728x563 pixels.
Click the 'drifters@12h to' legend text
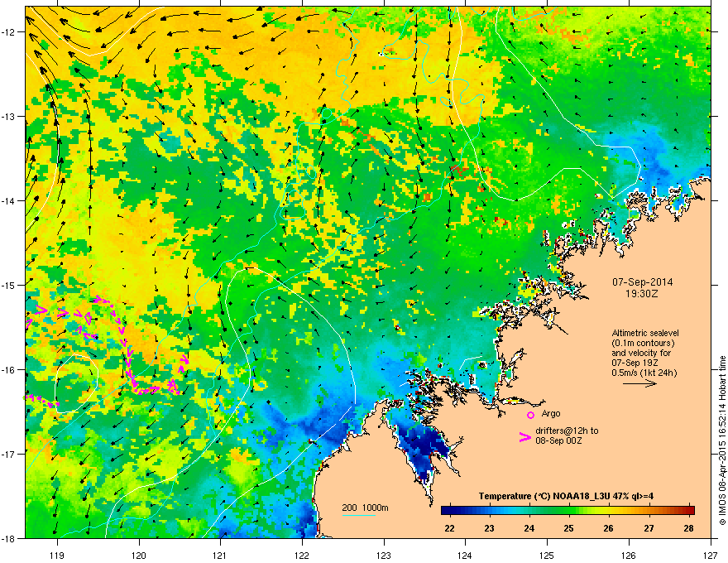pos(567,431)
